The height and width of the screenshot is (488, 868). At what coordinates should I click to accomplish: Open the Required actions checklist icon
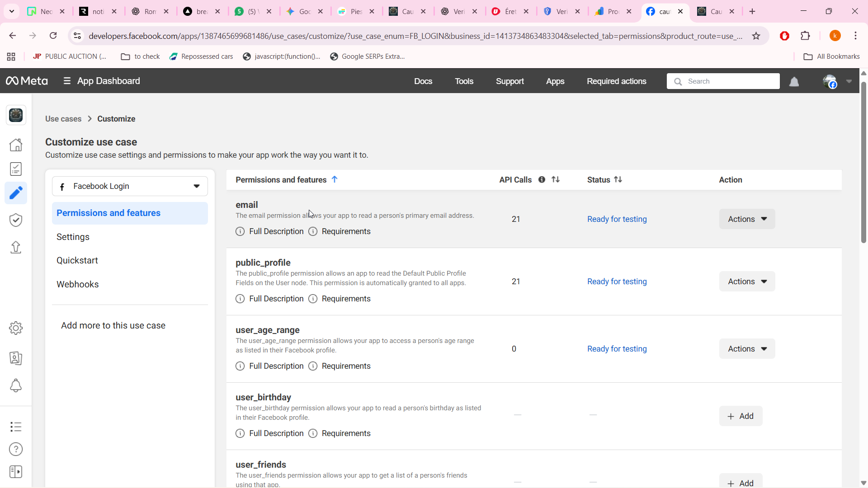pos(16,169)
